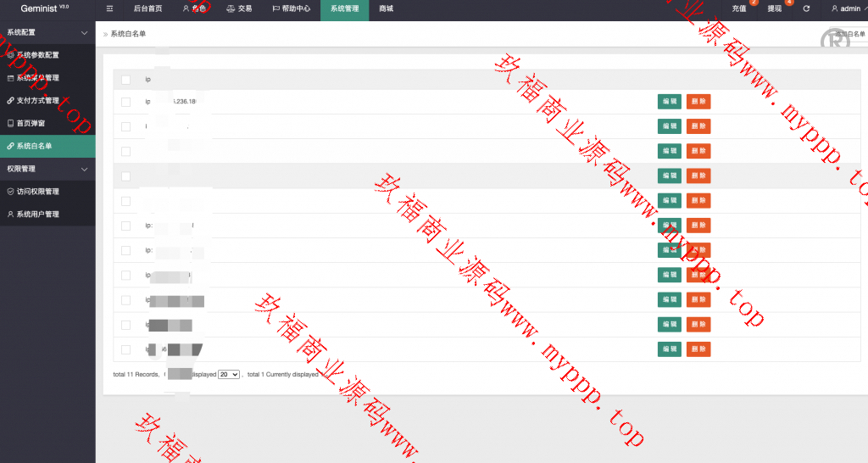The width and height of the screenshot is (868, 463).
Task: Click the hamburger menu icon in top bar
Action: [x=111, y=8]
